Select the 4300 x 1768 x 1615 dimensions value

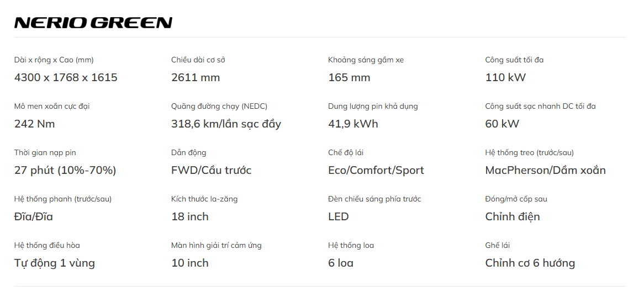(66, 77)
